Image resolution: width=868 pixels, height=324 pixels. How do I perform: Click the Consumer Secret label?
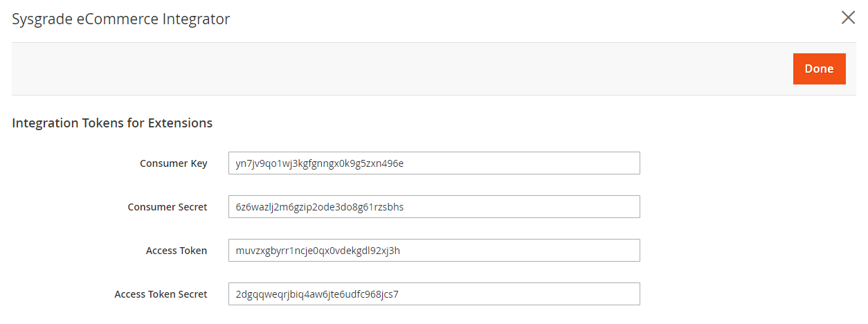coord(168,207)
